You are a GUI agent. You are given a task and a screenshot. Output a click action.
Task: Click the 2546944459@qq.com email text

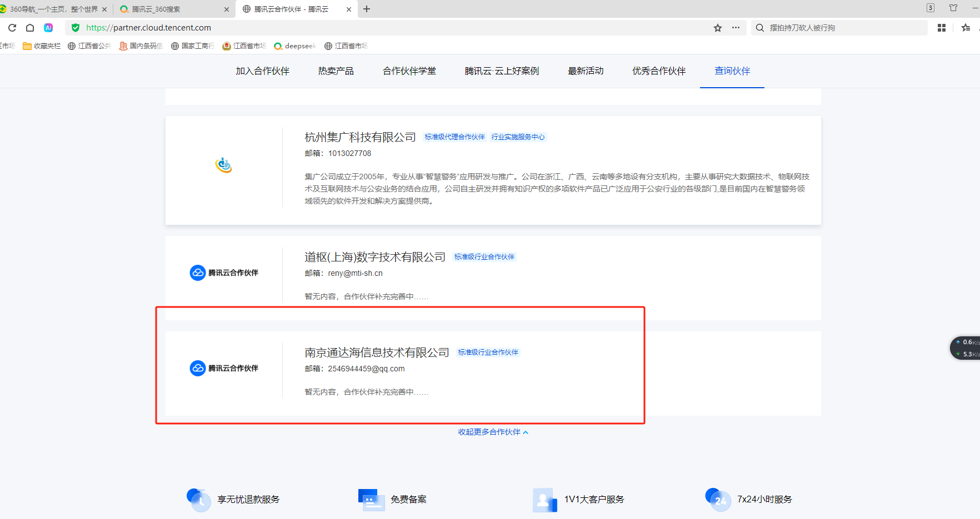tap(366, 369)
